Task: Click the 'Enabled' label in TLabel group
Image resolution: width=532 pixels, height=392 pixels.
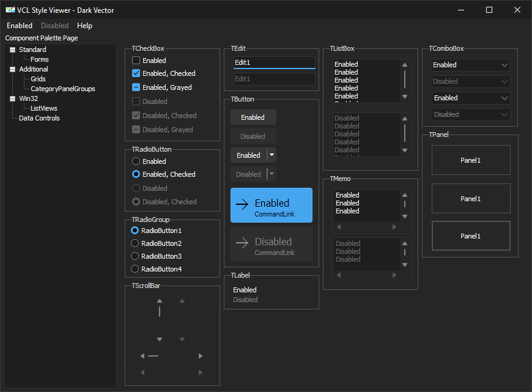Action: (245, 290)
